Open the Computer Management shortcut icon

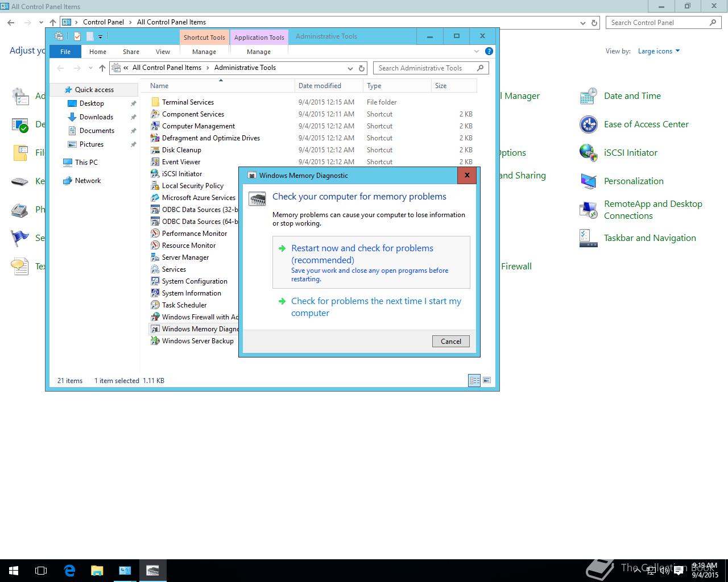pos(155,126)
